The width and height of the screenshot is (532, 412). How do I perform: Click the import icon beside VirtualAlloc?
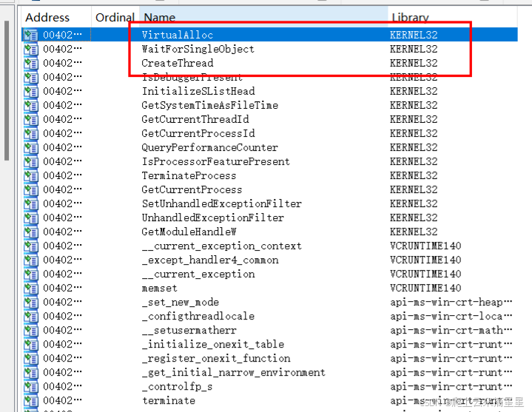(30, 35)
